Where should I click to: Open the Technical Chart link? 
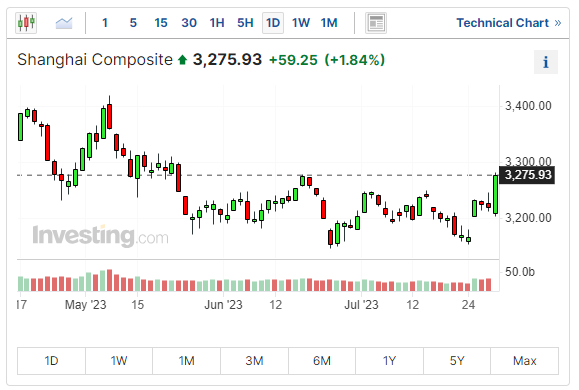(508, 23)
